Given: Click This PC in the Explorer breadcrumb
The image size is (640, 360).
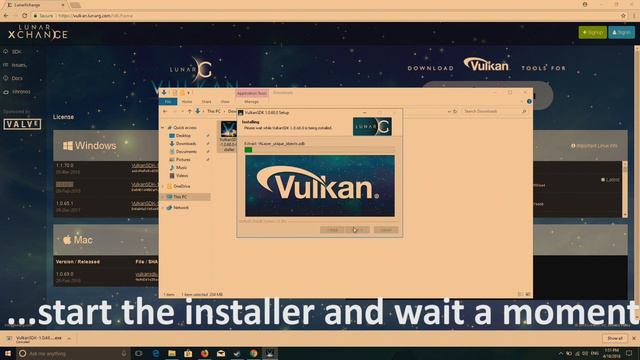Looking at the screenshot, I should (214, 111).
